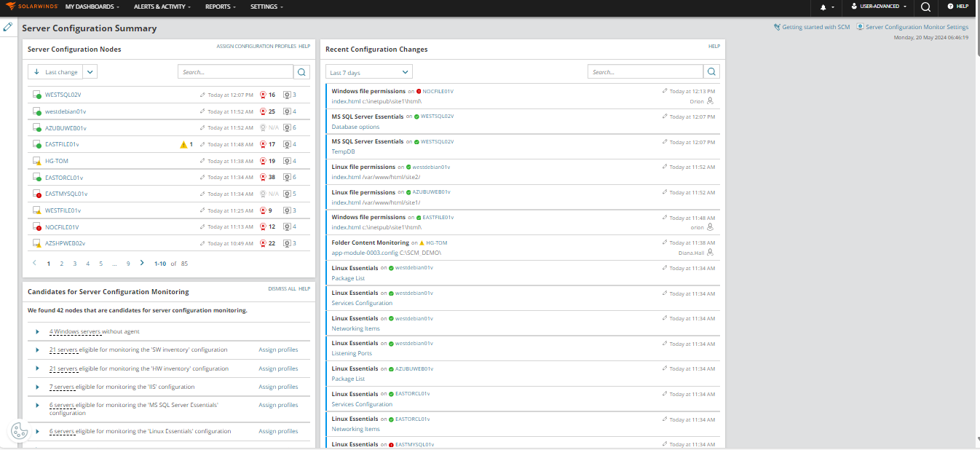Click the EASTMYSQL01v node status icon
The height and width of the screenshot is (450, 980).
(36, 194)
